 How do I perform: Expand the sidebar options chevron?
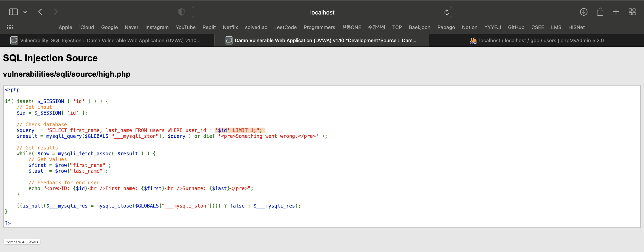pyautogui.click(x=25, y=12)
